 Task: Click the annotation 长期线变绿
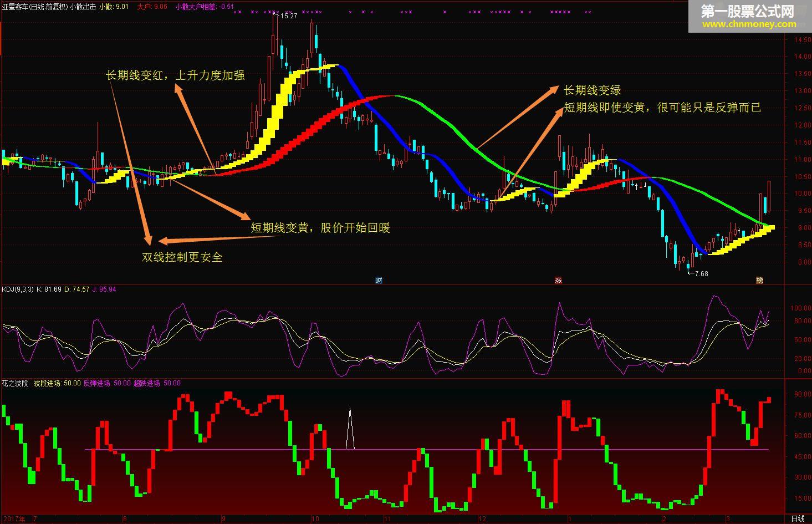[x=592, y=90]
